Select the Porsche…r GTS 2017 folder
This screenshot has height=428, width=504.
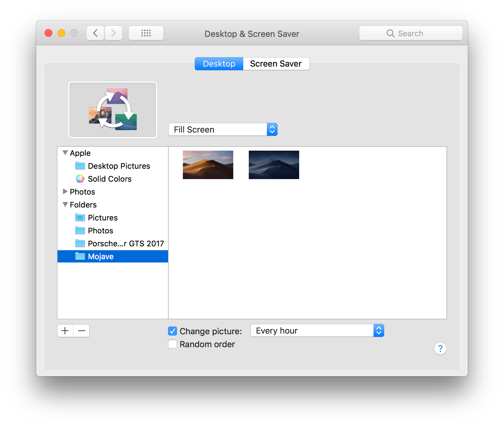tap(113, 243)
